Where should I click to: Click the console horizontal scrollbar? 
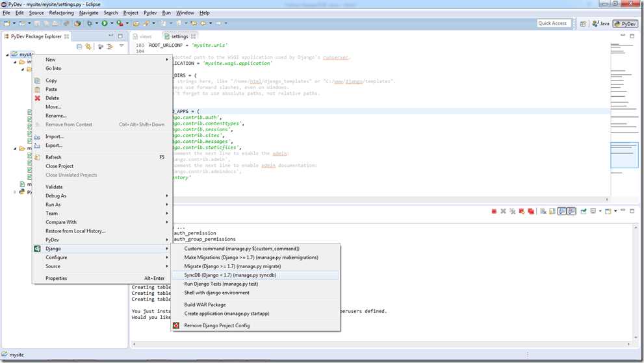pos(381,344)
